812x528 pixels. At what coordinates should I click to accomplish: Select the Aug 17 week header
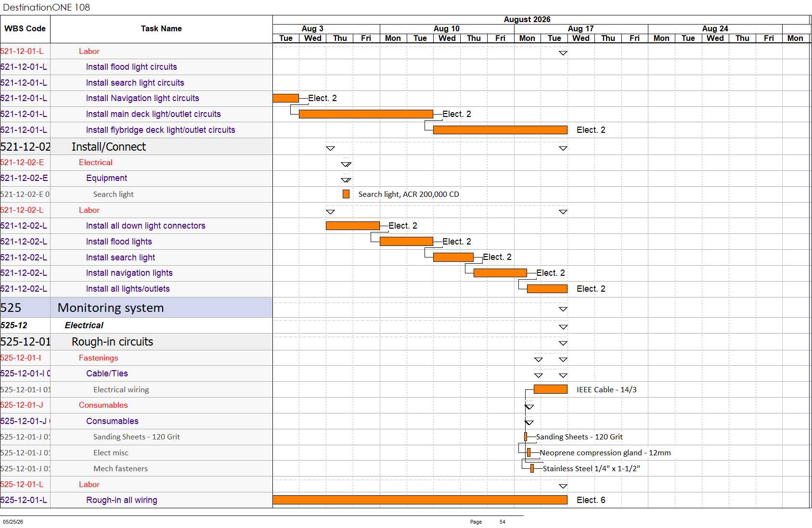pos(581,29)
